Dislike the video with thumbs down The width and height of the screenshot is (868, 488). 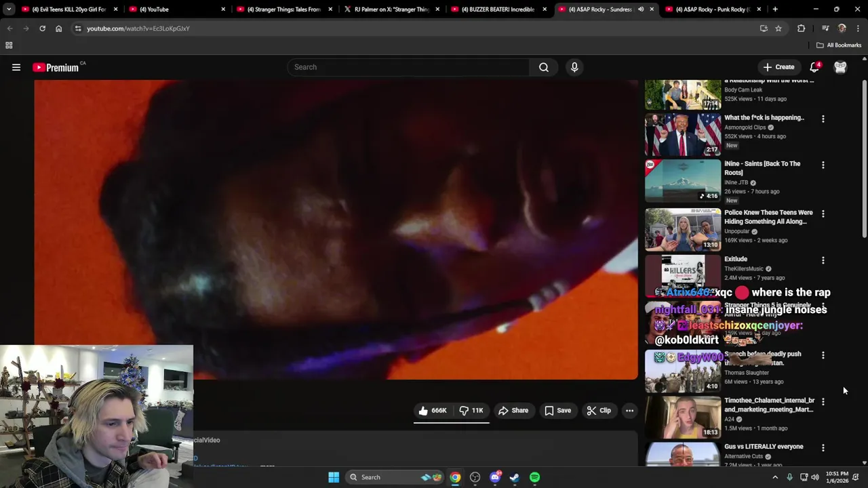pyautogui.click(x=471, y=411)
